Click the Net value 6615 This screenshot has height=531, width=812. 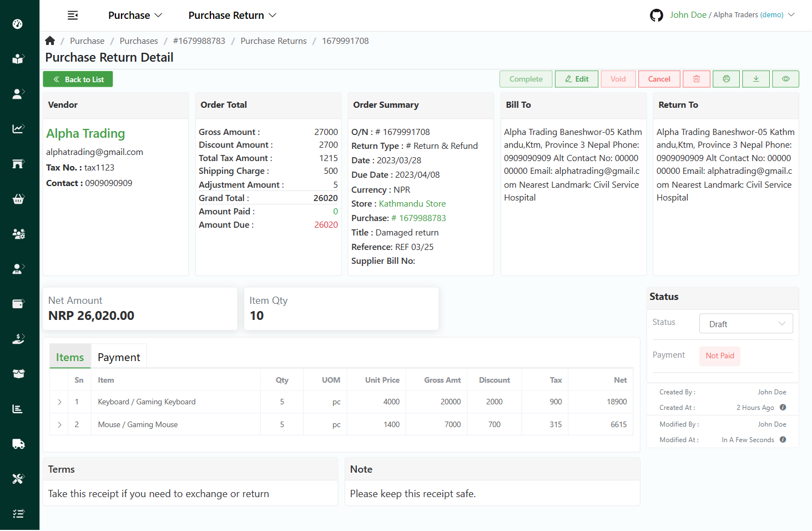pos(619,424)
